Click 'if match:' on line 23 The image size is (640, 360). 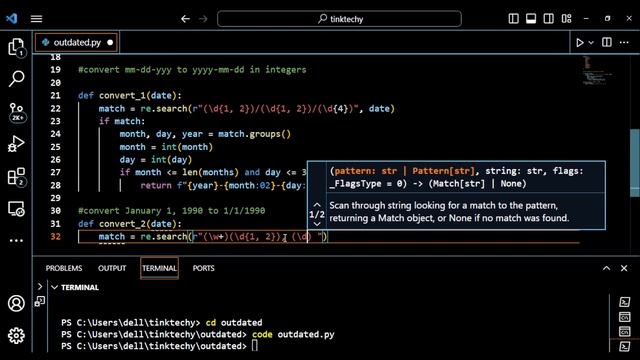pyautogui.click(x=122, y=121)
